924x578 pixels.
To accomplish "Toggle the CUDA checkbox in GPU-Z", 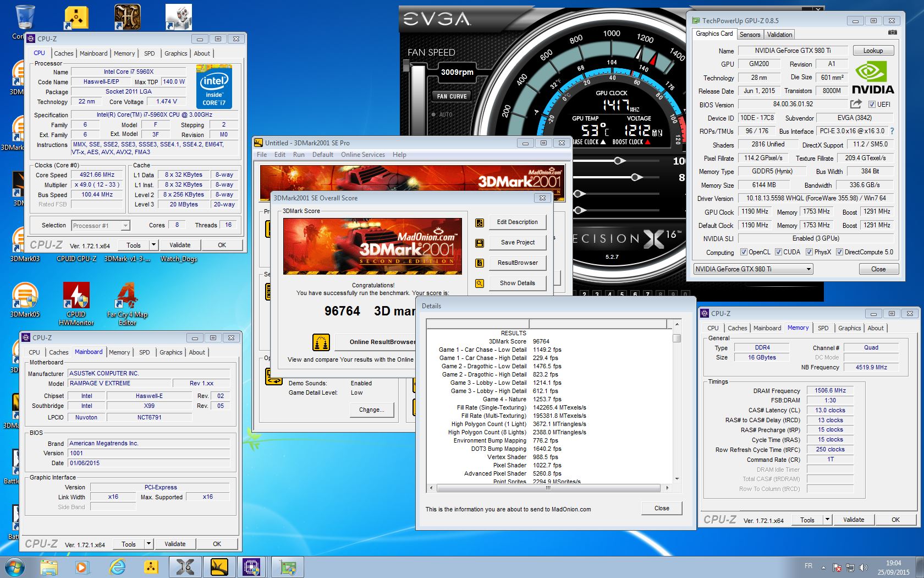I will pos(778,252).
